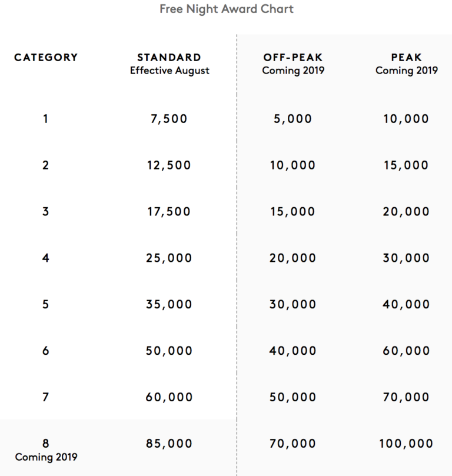452x476 pixels.
Task: Click the Free Night Award Chart title
Action: click(227, 9)
